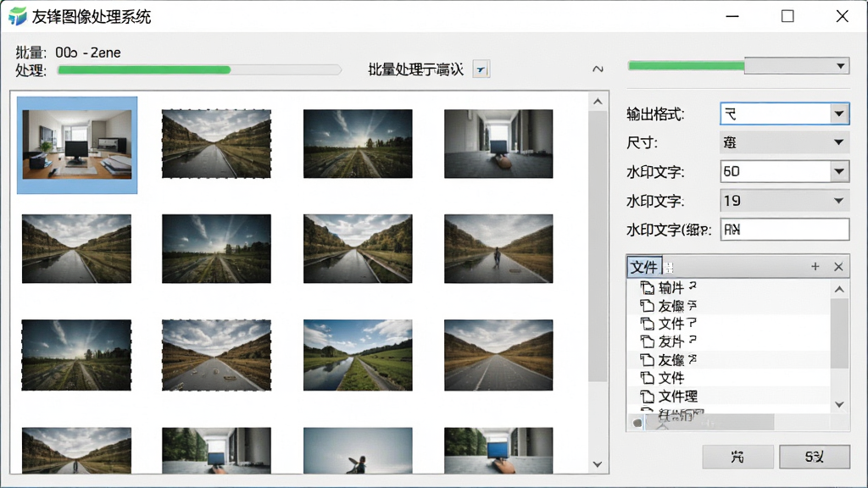Click the thumbnail grid scrollbar thumb

pyautogui.click(x=598, y=247)
